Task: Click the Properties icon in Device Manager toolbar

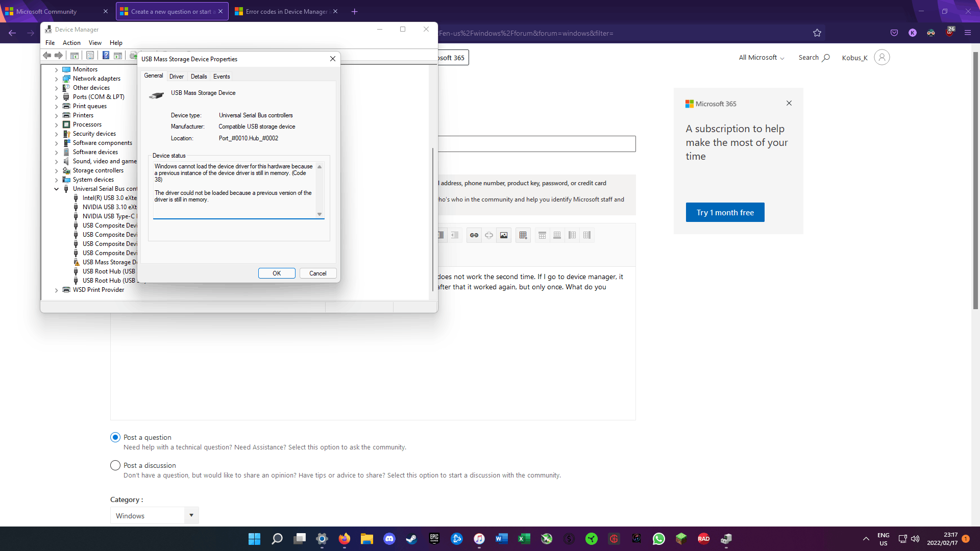Action: point(90,56)
